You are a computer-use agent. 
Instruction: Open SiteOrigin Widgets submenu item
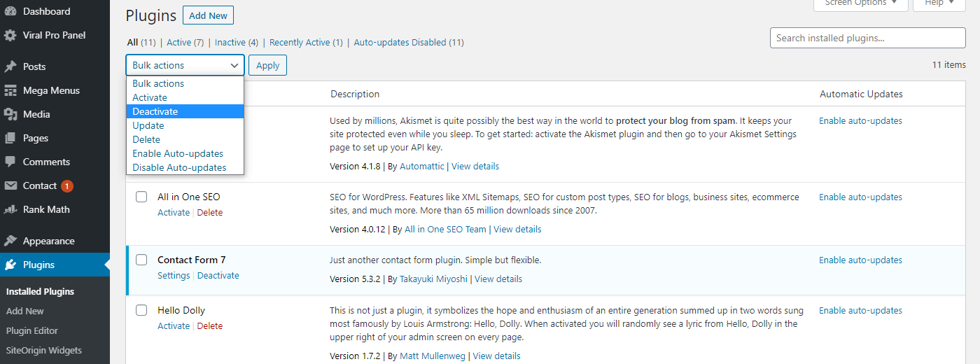click(44, 350)
